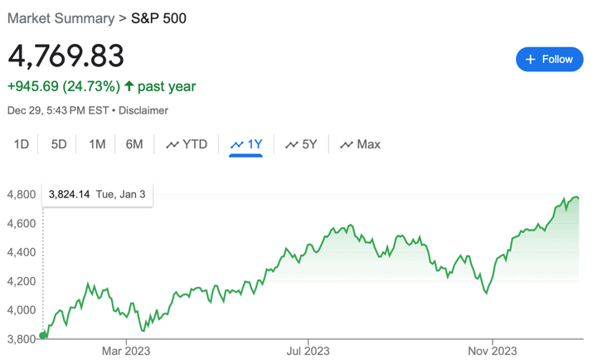Switch to the 1M range tab
This screenshot has height=364, width=597.
pos(97,144)
